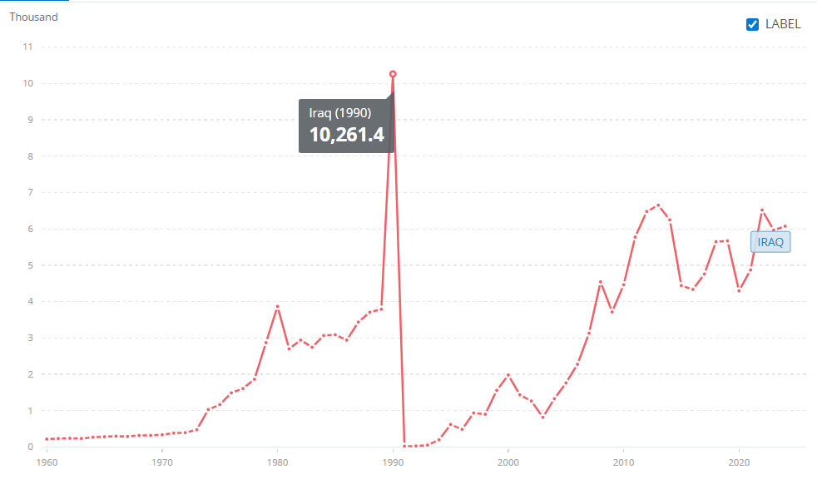Click the blue IRAQ series label
The height and width of the screenshot is (504, 817).
770,242
